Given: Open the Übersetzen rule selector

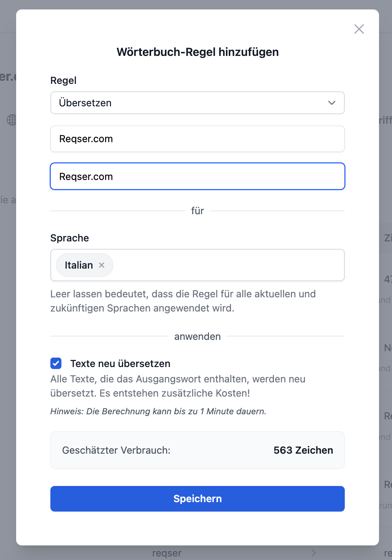Looking at the screenshot, I should pyautogui.click(x=197, y=103).
